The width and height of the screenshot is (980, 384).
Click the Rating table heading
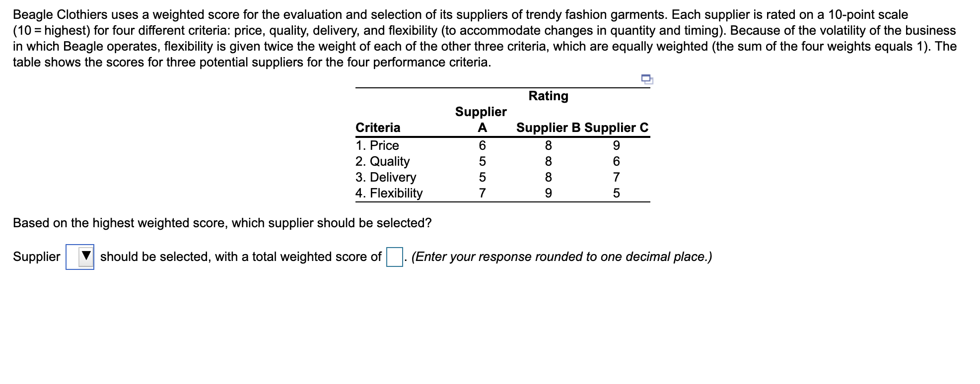point(548,96)
